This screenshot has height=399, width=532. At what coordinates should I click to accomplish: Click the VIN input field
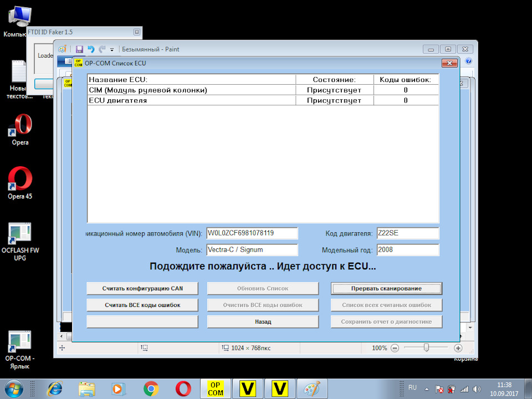point(252,233)
